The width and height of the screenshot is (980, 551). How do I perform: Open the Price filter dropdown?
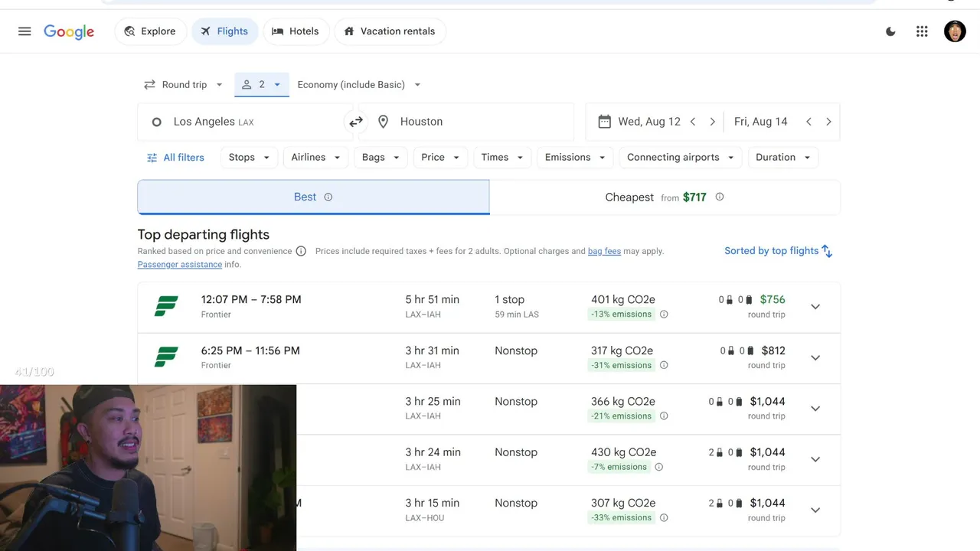click(440, 158)
